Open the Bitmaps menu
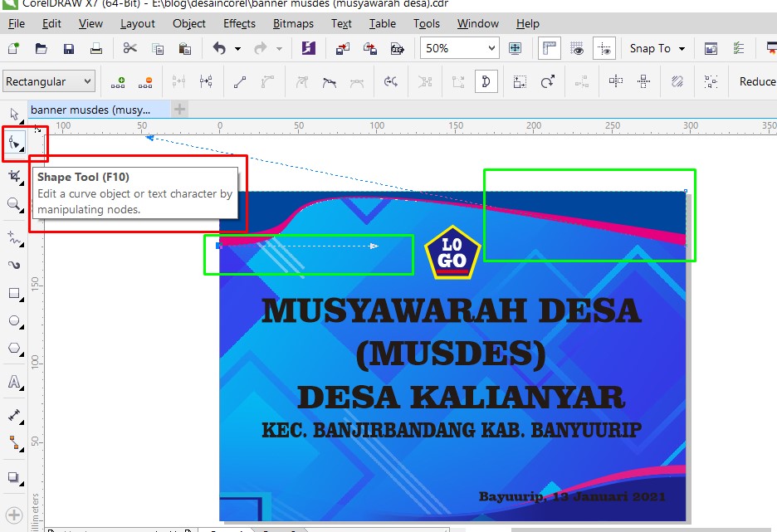777x532 pixels. [x=292, y=23]
